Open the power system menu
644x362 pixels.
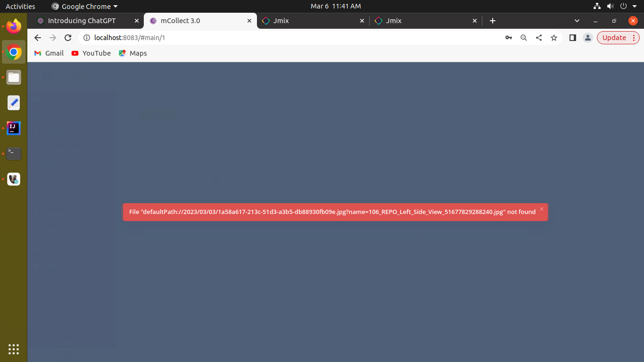tap(623, 6)
